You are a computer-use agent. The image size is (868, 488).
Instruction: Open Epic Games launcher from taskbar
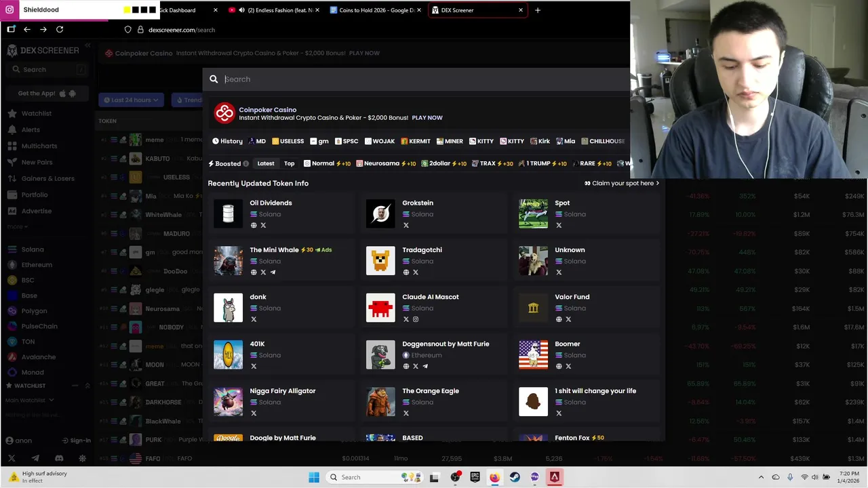pyautogui.click(x=475, y=477)
